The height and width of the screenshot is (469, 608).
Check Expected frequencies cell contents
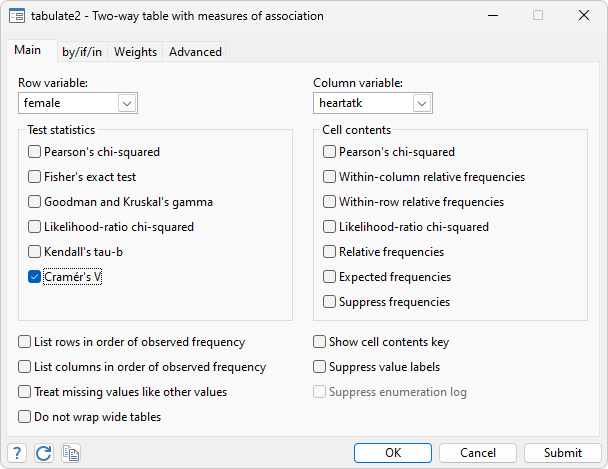pyautogui.click(x=329, y=277)
